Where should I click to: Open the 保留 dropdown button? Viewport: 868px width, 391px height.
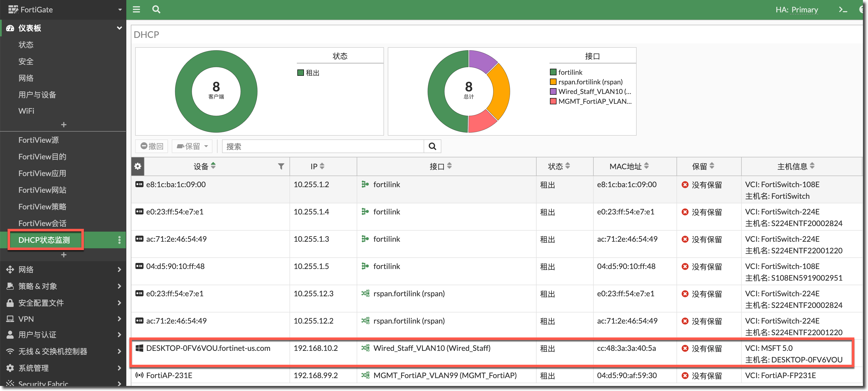(x=192, y=146)
